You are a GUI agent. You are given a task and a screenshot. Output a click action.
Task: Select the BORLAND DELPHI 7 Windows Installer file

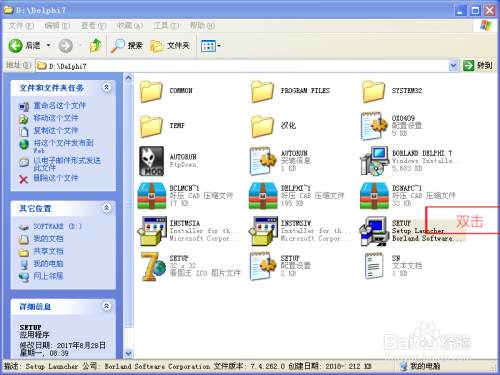[x=374, y=161]
